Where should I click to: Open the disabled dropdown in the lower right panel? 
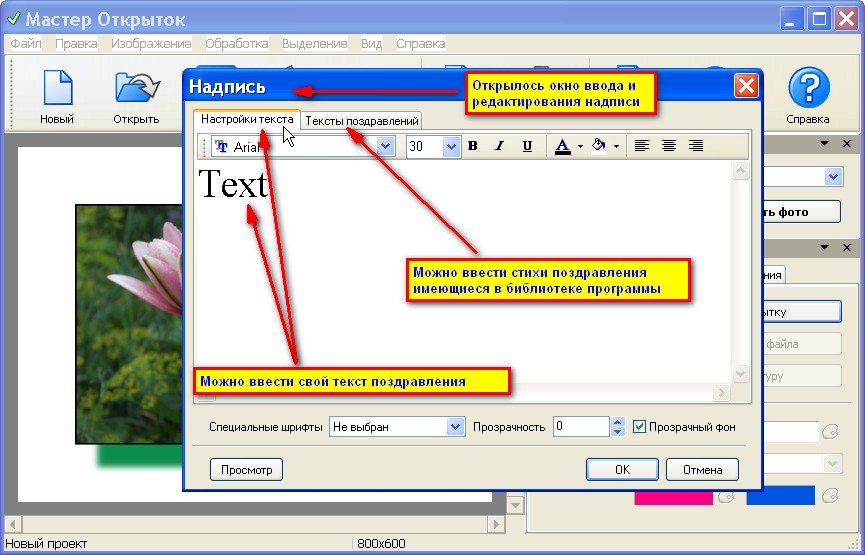coord(832,463)
